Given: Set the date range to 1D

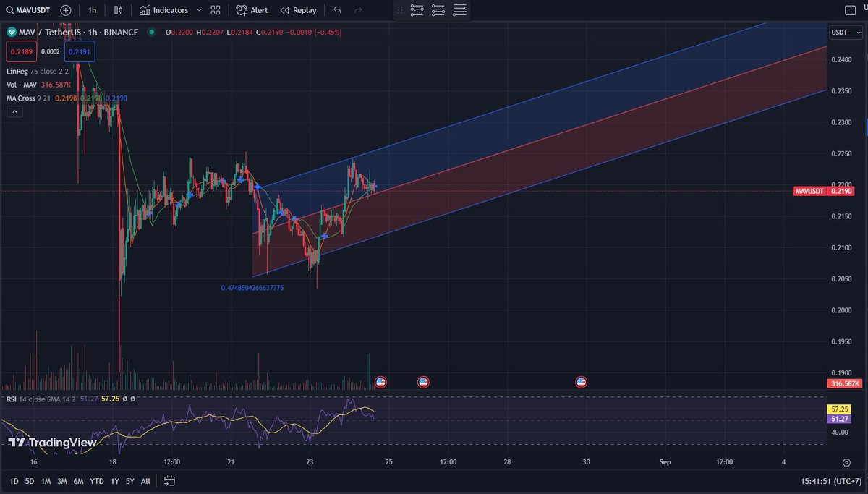Looking at the screenshot, I should pyautogui.click(x=14, y=481).
